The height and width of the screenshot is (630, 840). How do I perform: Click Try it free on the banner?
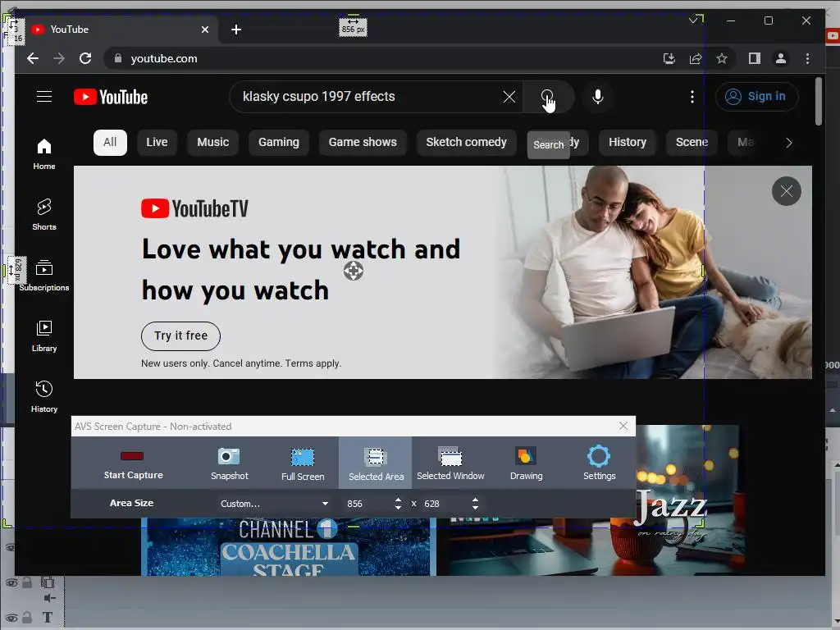tap(180, 336)
